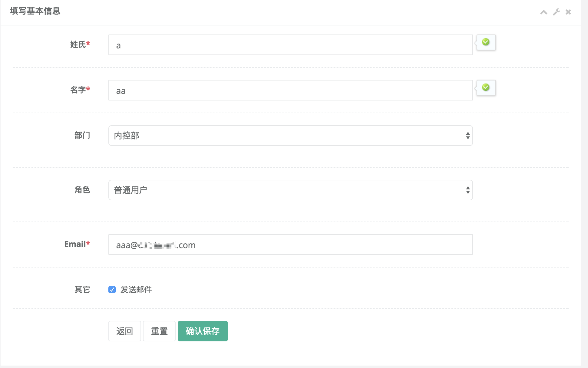The height and width of the screenshot is (368, 588).
Task: Open panel settings via the wrench icon
Action: coord(557,12)
